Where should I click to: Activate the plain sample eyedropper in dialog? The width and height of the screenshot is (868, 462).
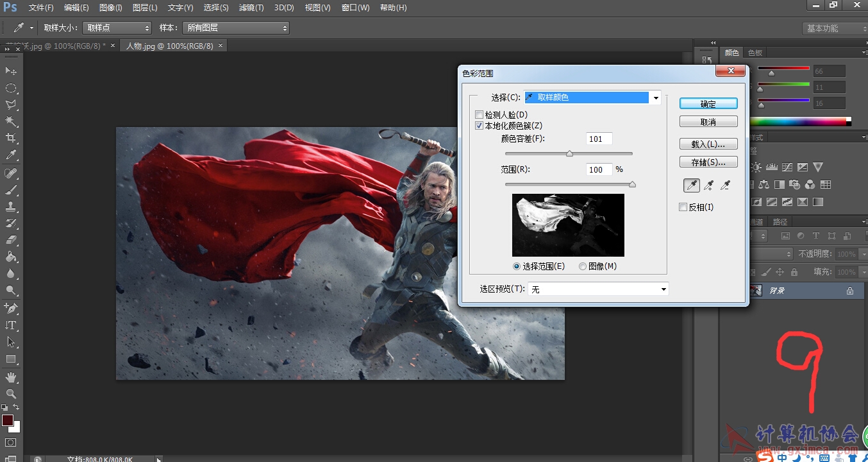(692, 185)
